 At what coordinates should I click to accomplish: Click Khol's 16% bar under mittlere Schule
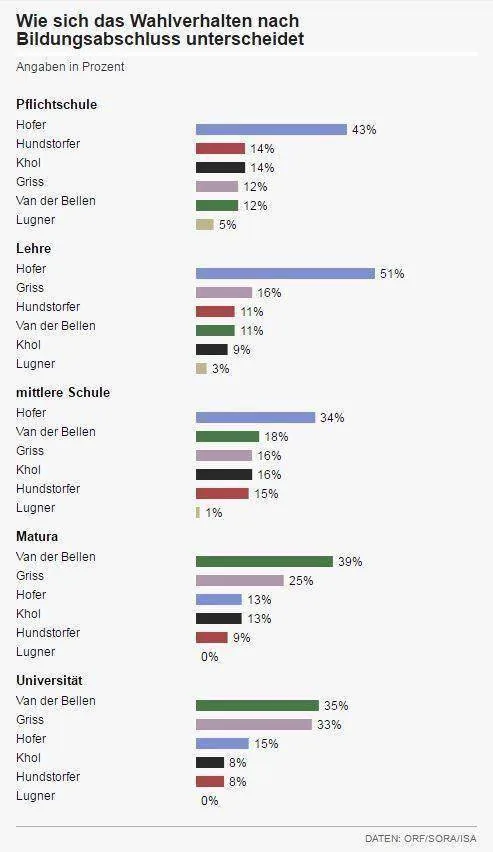pos(224,474)
